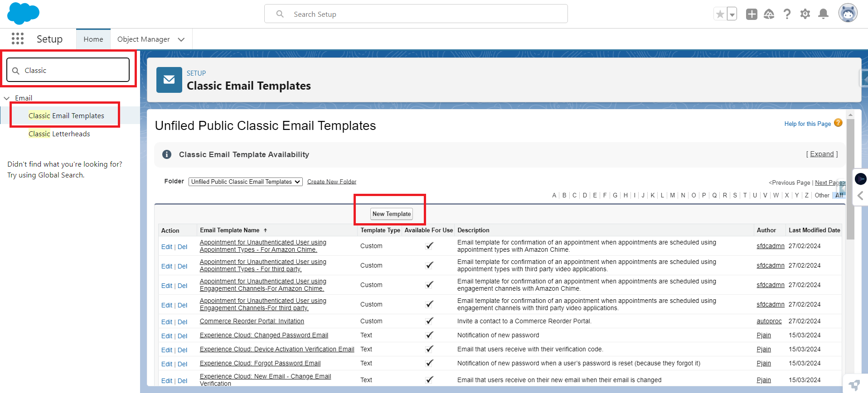Click the info icon beside Template Availability
Viewport: 868px width, 393px height.
pyautogui.click(x=167, y=154)
